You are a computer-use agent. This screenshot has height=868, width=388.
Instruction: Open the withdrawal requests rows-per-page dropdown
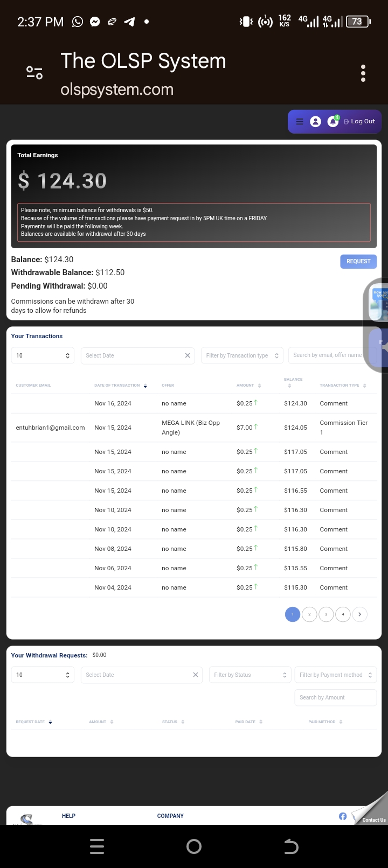pos(43,675)
